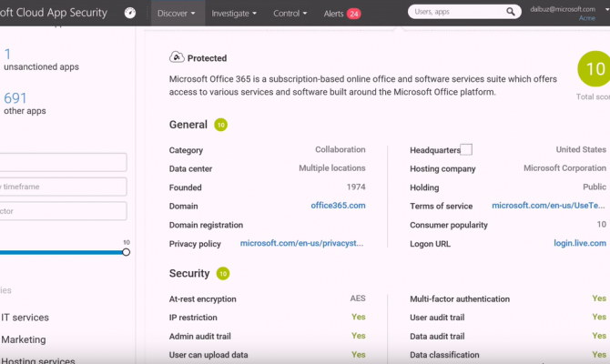Click the Security section heading
The height and width of the screenshot is (364, 610).
click(x=189, y=273)
